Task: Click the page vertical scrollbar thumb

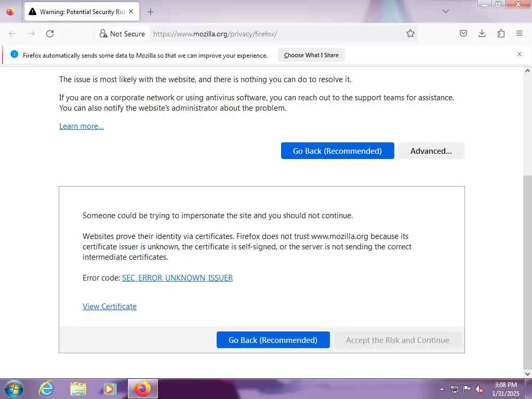Action: [x=527, y=271]
